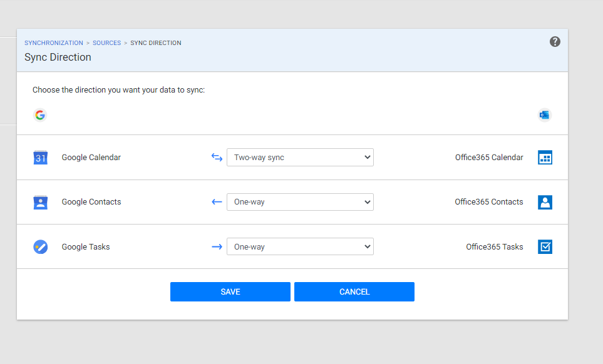Open the Google Calendar sync direction dropdown
603x364 pixels.
[300, 158]
